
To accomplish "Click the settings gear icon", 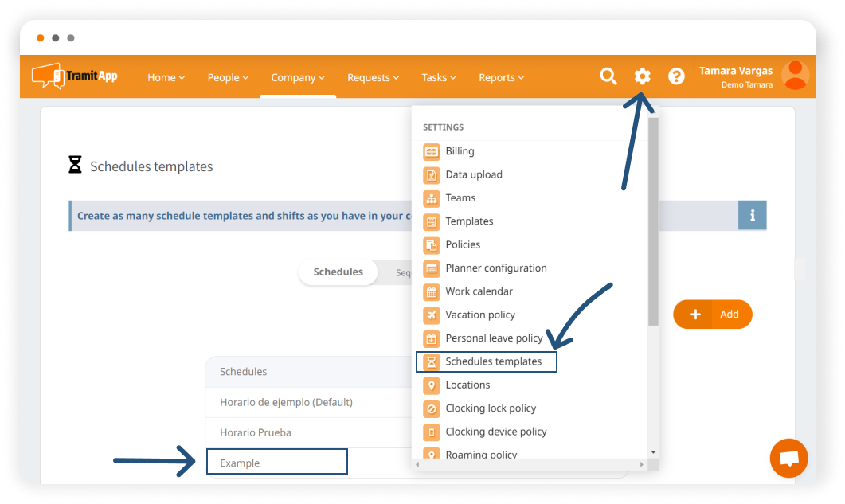I will click(642, 76).
